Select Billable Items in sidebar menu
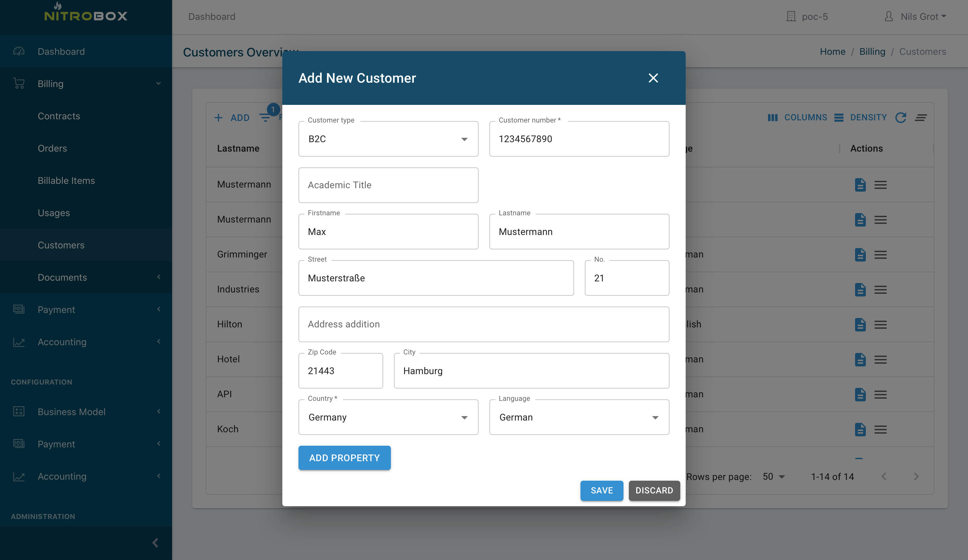 (66, 181)
